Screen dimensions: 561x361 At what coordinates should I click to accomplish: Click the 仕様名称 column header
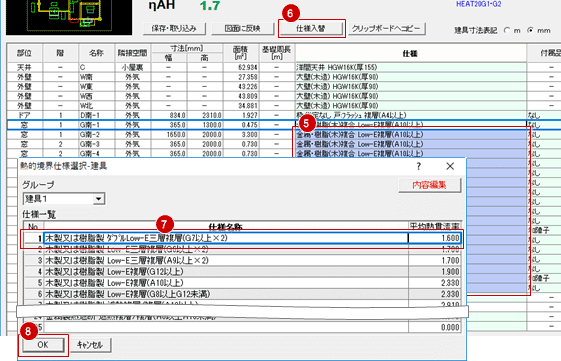click(225, 226)
